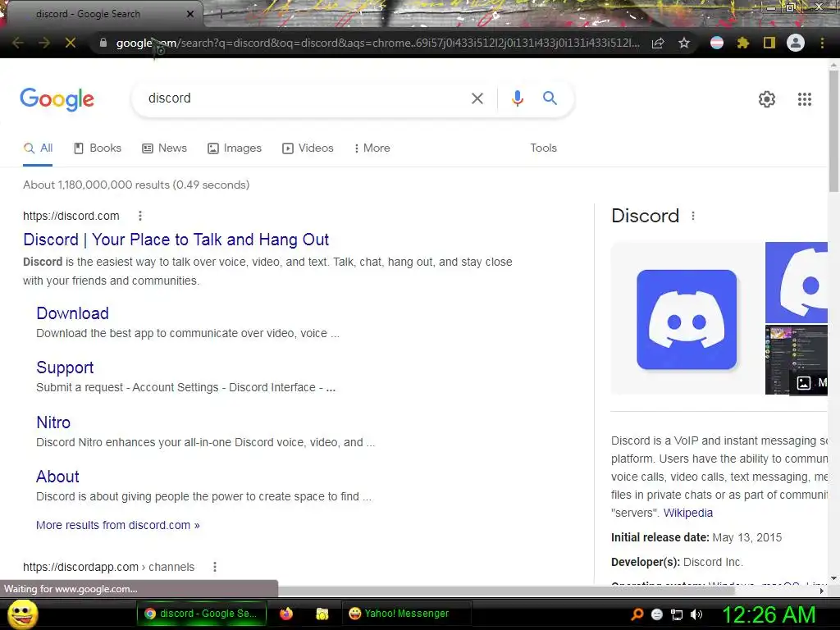This screenshot has height=630, width=840.
Task: Open the options dots next to discord.com result
Action: tap(140, 216)
